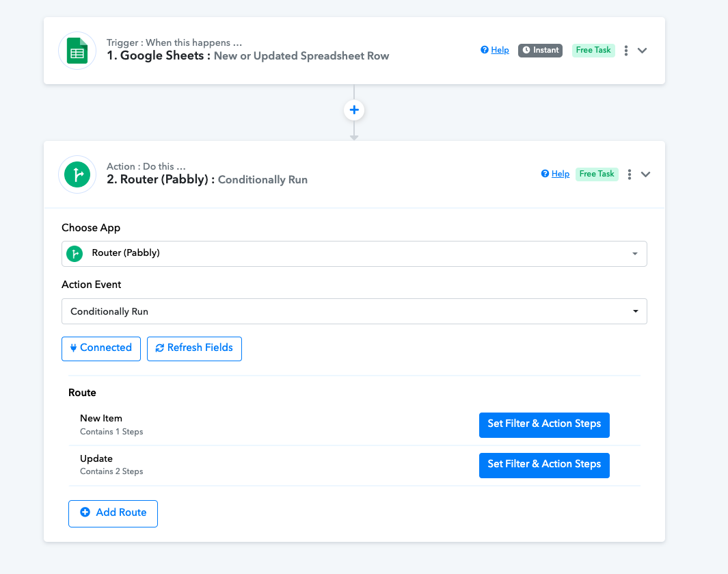Click the help question icon in Router step

pyautogui.click(x=545, y=173)
